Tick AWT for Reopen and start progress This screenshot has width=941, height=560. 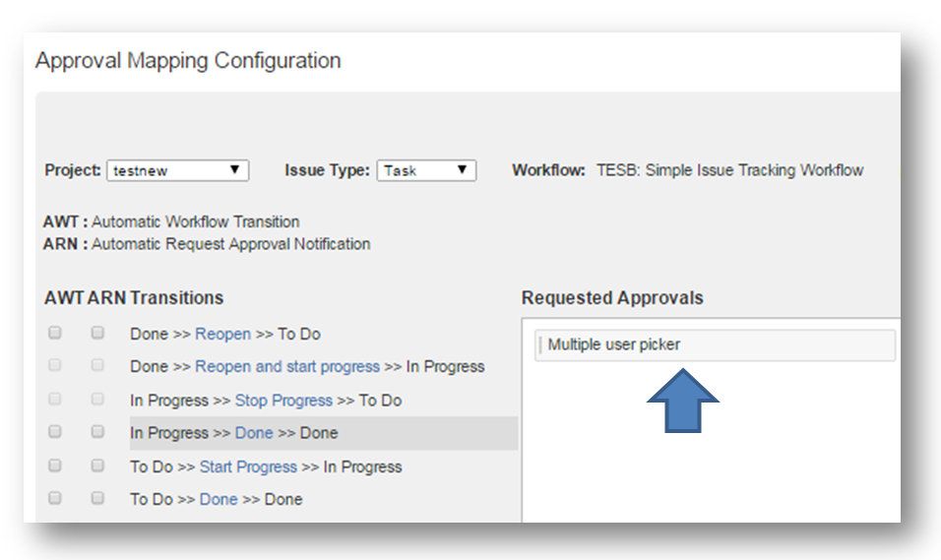pos(55,366)
